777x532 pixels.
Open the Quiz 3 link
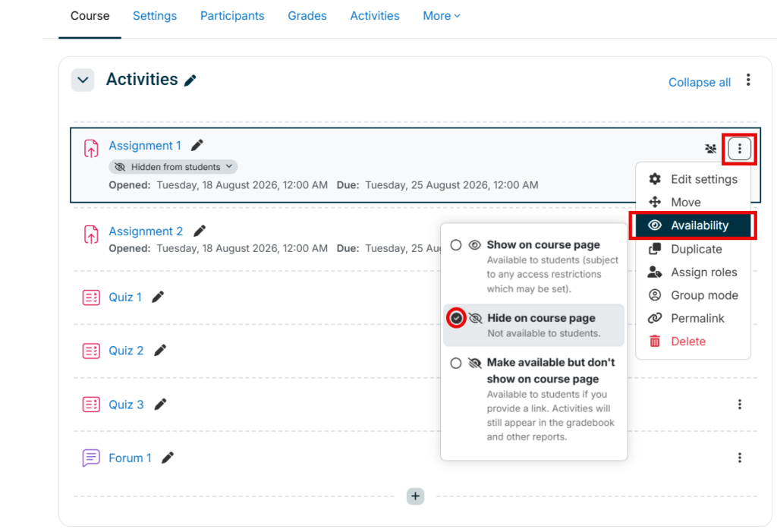126,405
